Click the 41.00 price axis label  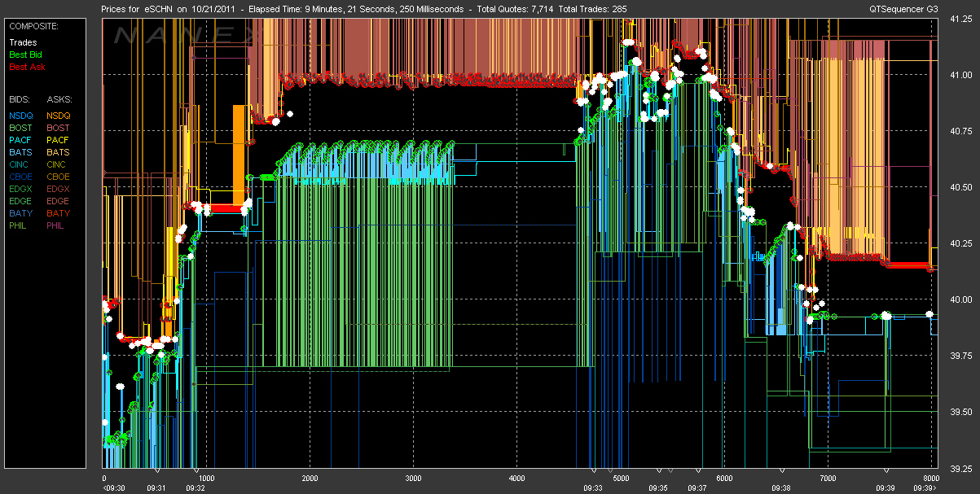click(x=961, y=75)
